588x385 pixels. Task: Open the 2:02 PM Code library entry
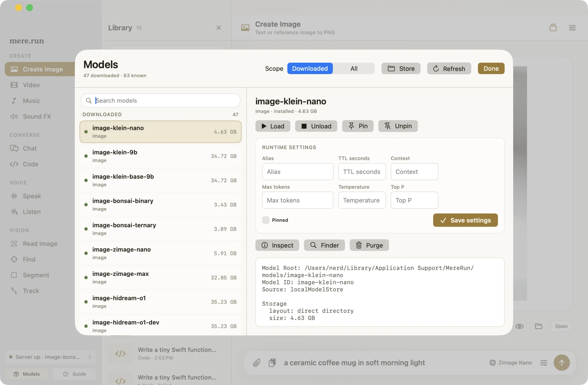167,353
